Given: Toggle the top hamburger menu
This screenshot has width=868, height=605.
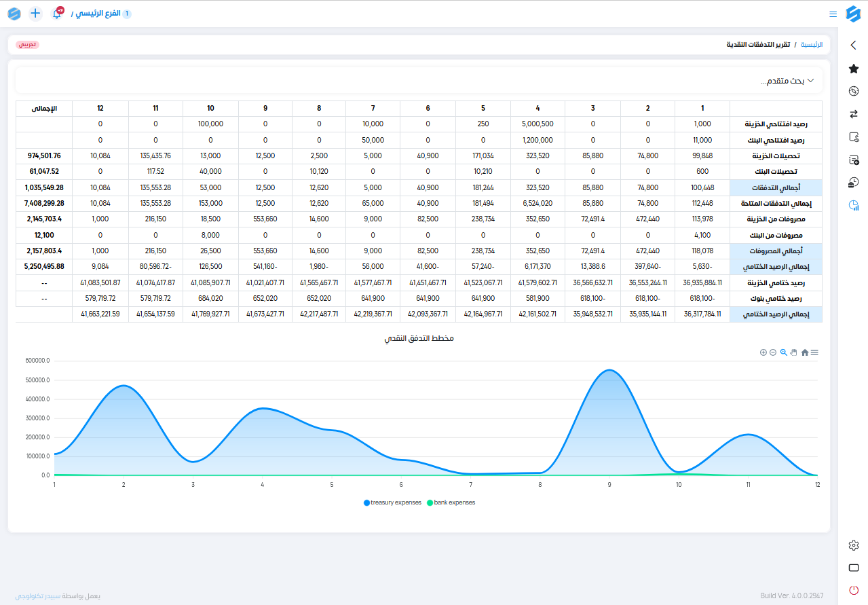Looking at the screenshot, I should (x=833, y=14).
